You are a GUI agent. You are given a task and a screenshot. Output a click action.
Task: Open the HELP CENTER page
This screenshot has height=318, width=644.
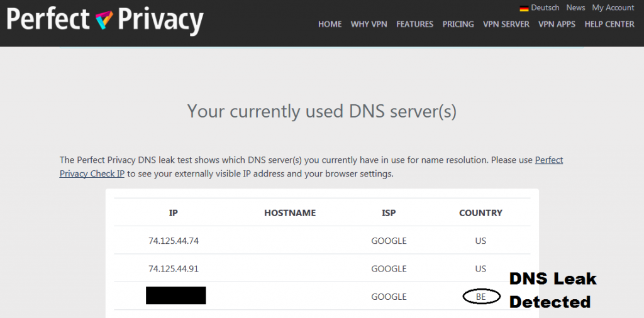point(609,25)
